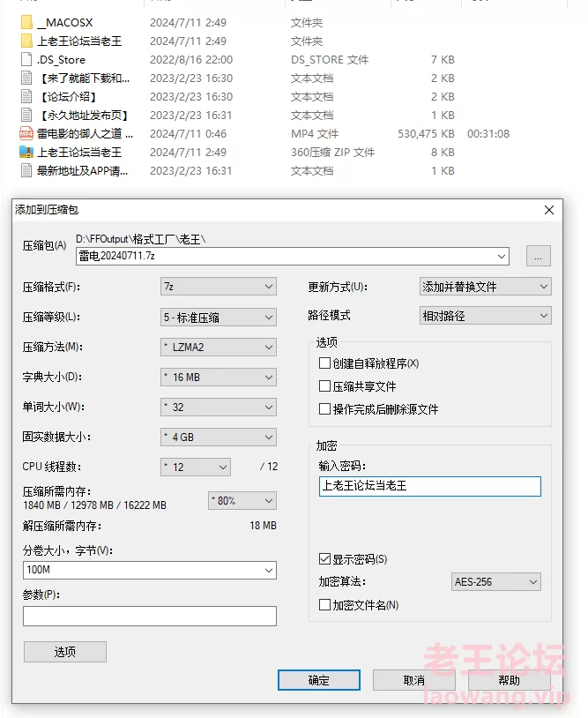The height and width of the screenshot is (718, 588).
Task: Enable 创建自释放程序 checkbox
Action: pyautogui.click(x=324, y=363)
